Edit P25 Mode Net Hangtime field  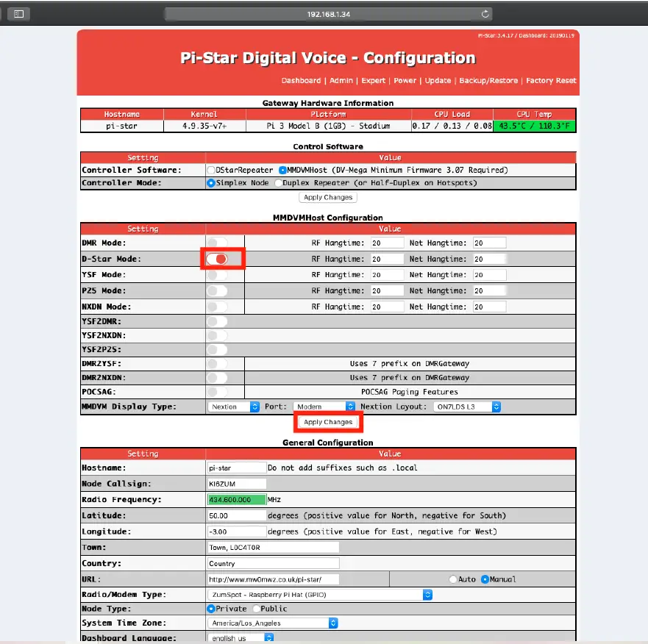click(x=489, y=291)
